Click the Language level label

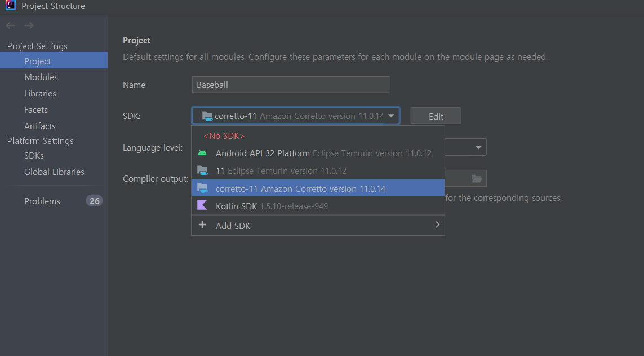click(153, 148)
